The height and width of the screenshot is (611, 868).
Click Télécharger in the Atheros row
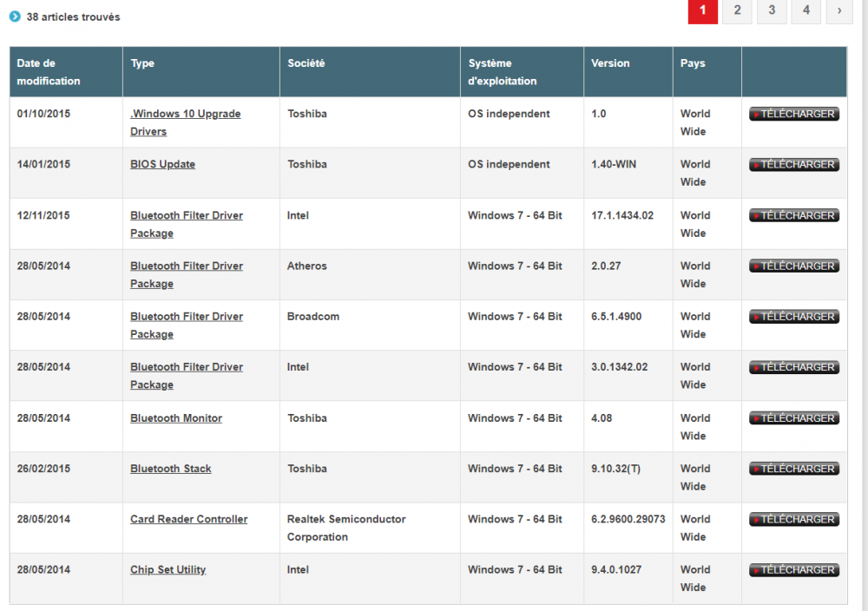[x=794, y=266]
